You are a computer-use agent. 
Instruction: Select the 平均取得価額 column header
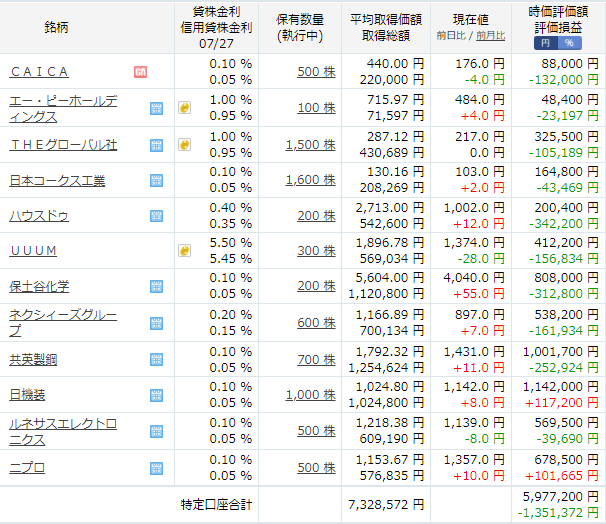pyautogui.click(x=386, y=20)
